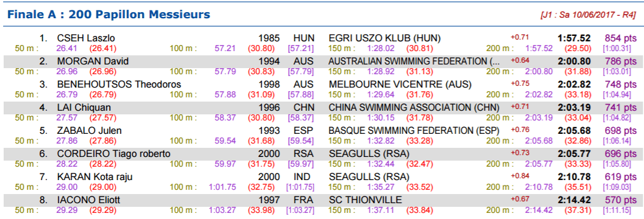Select swimmer name ZABALO Julen

click(89, 131)
